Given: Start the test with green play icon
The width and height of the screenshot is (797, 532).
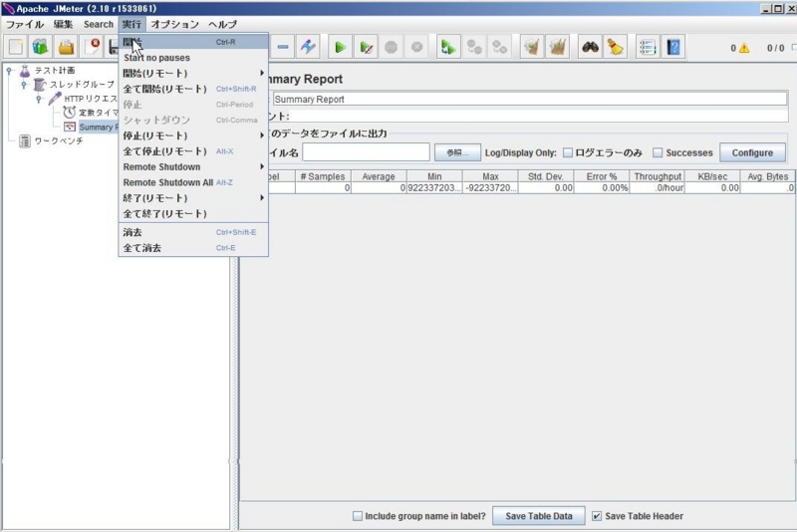Looking at the screenshot, I should tap(340, 47).
